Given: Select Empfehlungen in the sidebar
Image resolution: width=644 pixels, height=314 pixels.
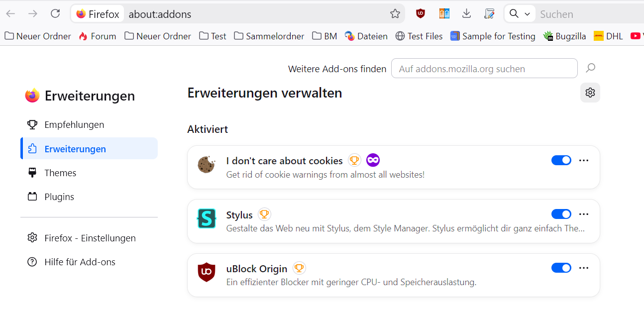Looking at the screenshot, I should coord(89,124).
